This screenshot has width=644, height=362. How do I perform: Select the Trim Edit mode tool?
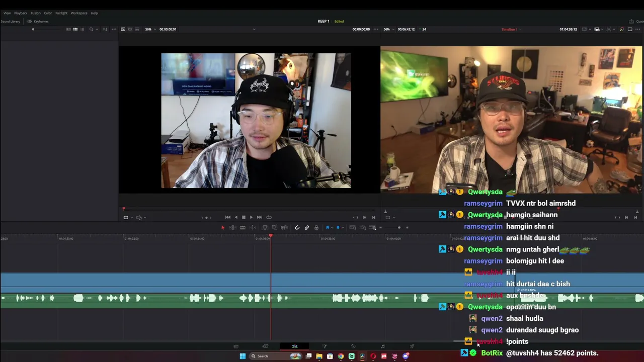click(x=232, y=228)
